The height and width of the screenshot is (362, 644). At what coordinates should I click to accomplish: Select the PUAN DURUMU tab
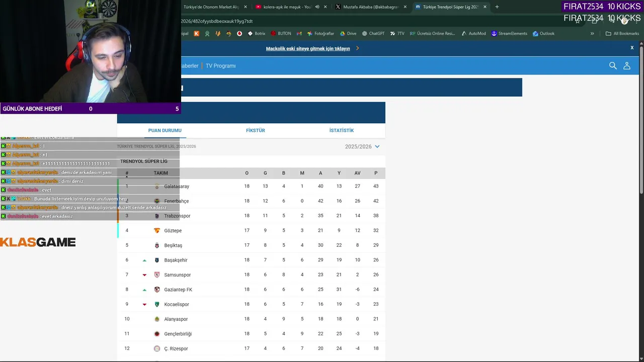165,130
